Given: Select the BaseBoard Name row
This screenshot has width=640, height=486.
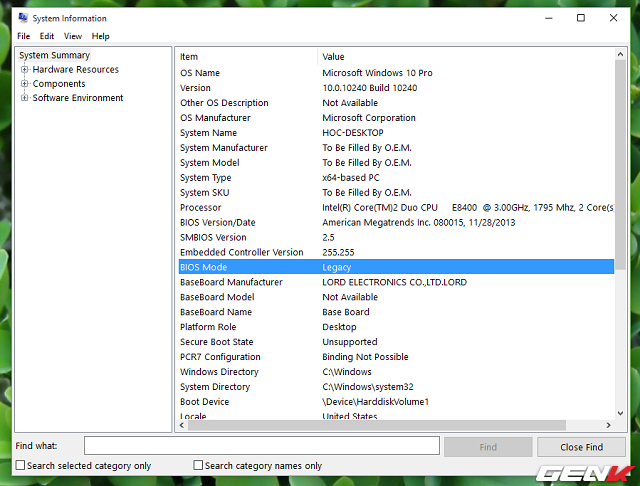Looking at the screenshot, I should coord(396,312).
